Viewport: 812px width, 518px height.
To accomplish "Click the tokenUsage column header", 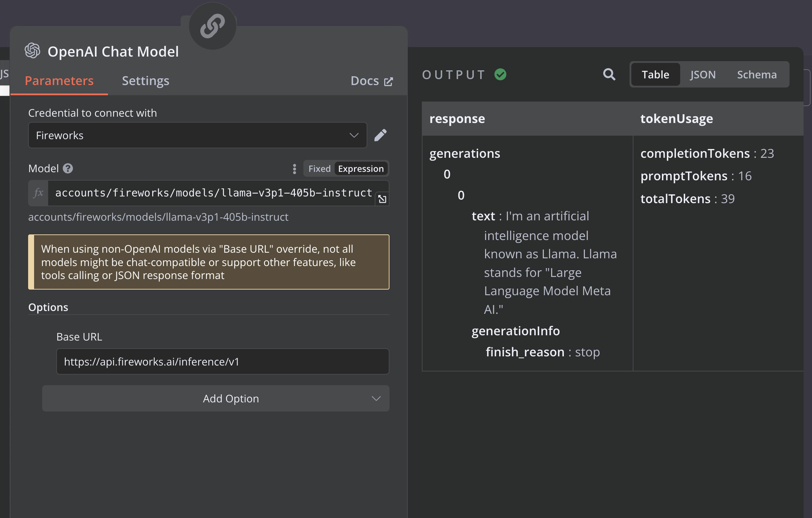I will click(x=718, y=119).
